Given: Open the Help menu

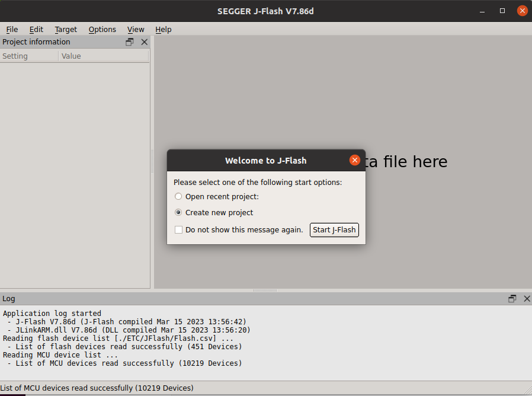Looking at the screenshot, I should (163, 30).
